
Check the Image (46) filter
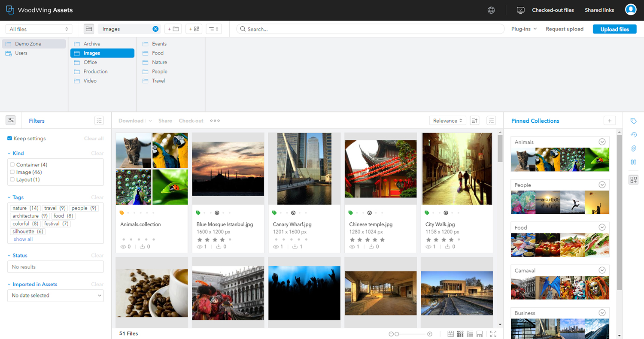tap(12, 172)
